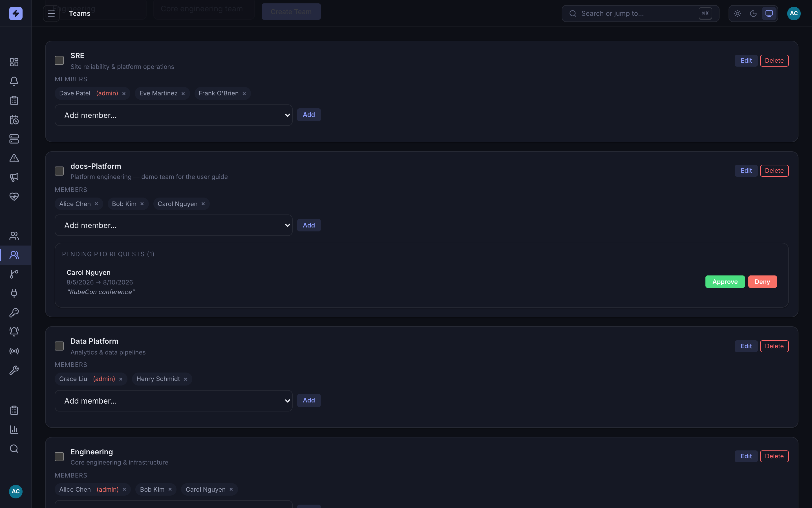Viewport: 812px width, 508px height.
Task: Open the git branch icon in sidebar
Action: pos(14,274)
